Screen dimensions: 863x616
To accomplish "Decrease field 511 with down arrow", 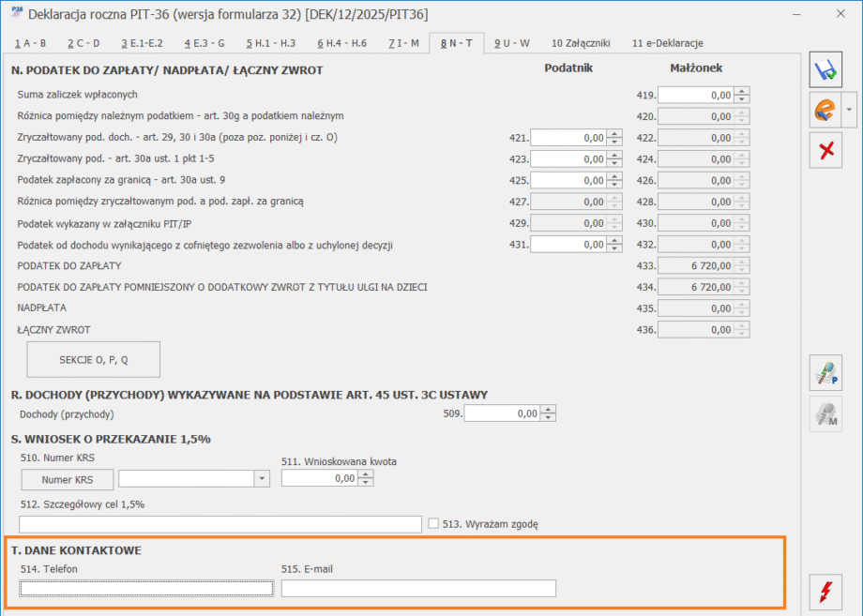I will [365, 482].
